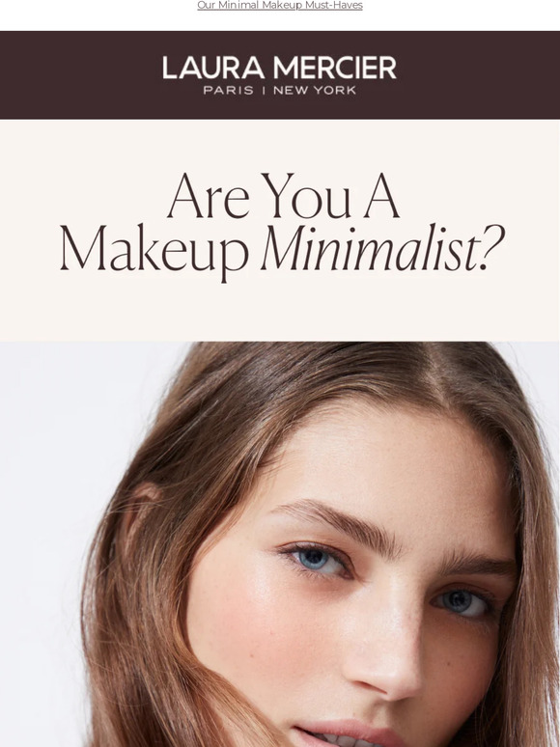
Task: Click the italic Minimalist? headline word
Action: tap(382, 249)
